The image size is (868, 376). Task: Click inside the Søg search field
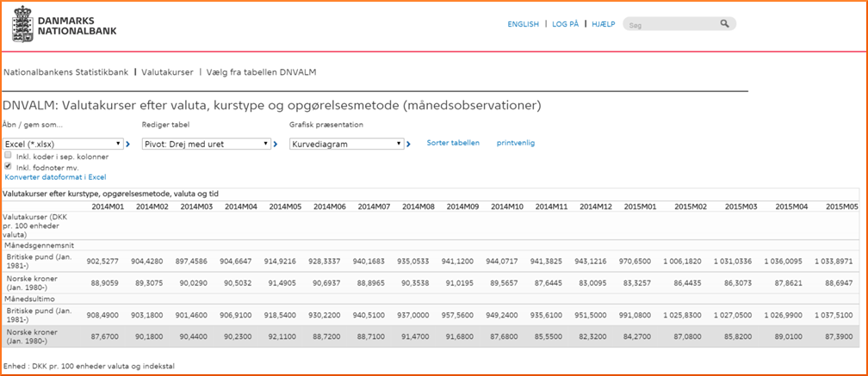point(672,25)
